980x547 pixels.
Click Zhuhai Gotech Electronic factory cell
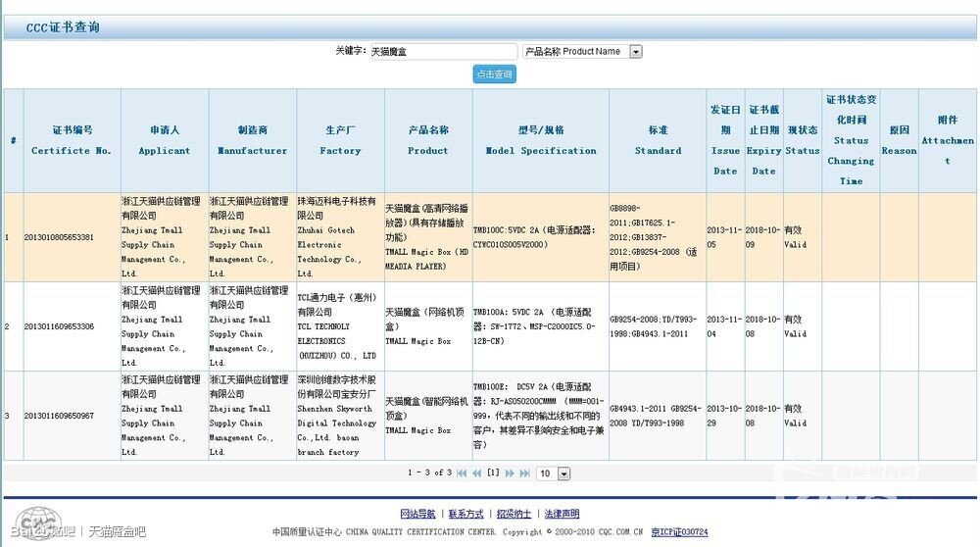click(x=341, y=237)
